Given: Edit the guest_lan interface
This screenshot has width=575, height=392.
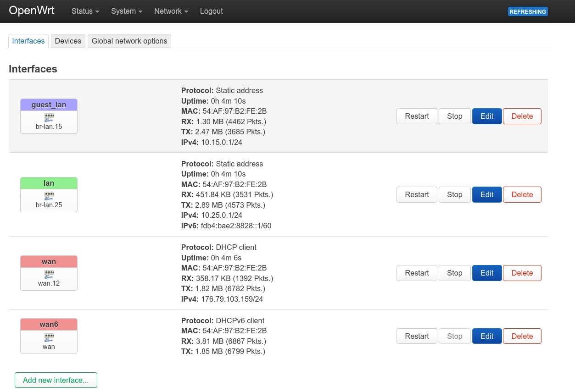Looking at the screenshot, I should point(486,116).
